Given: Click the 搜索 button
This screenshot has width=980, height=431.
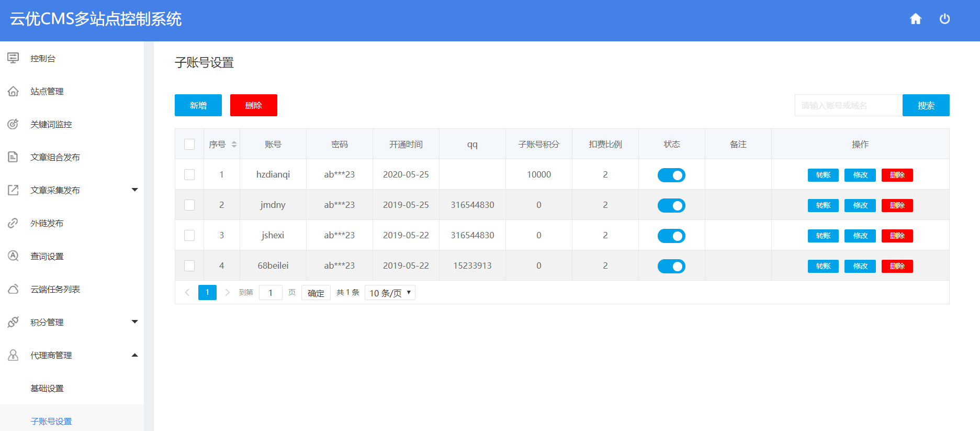Looking at the screenshot, I should (926, 105).
